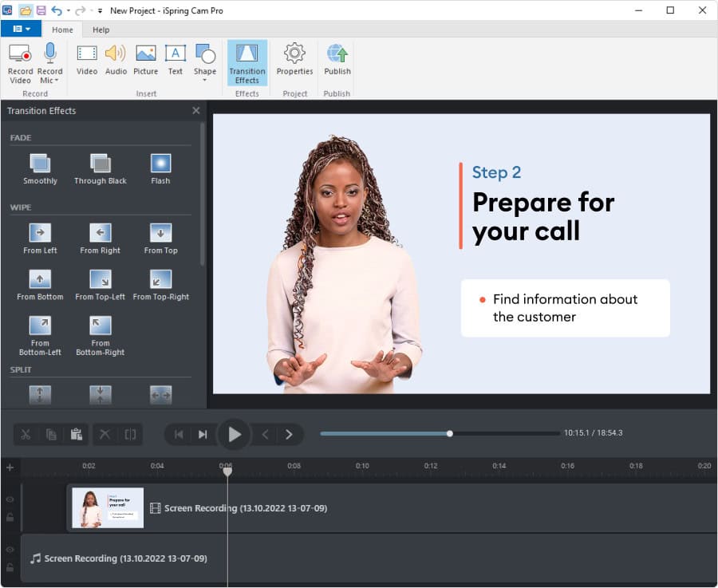Expand the Shape dropdown menu

point(205,81)
